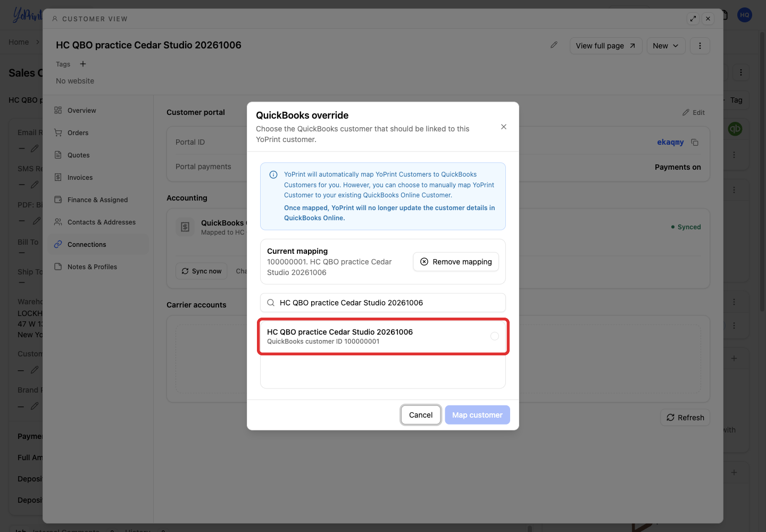Focus the QuickBooks customer search field
This screenshot has height=532, width=766.
click(x=383, y=303)
